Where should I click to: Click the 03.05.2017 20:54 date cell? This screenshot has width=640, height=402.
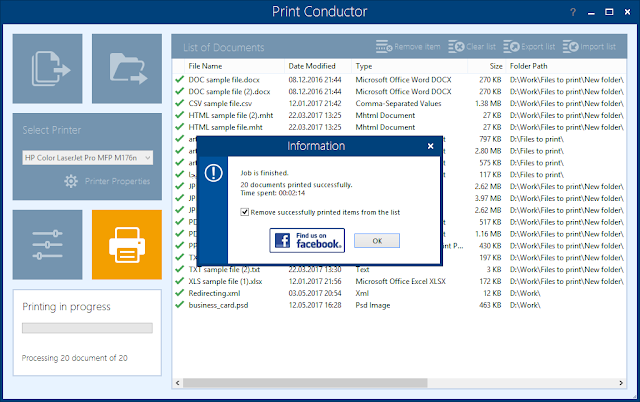(x=315, y=293)
